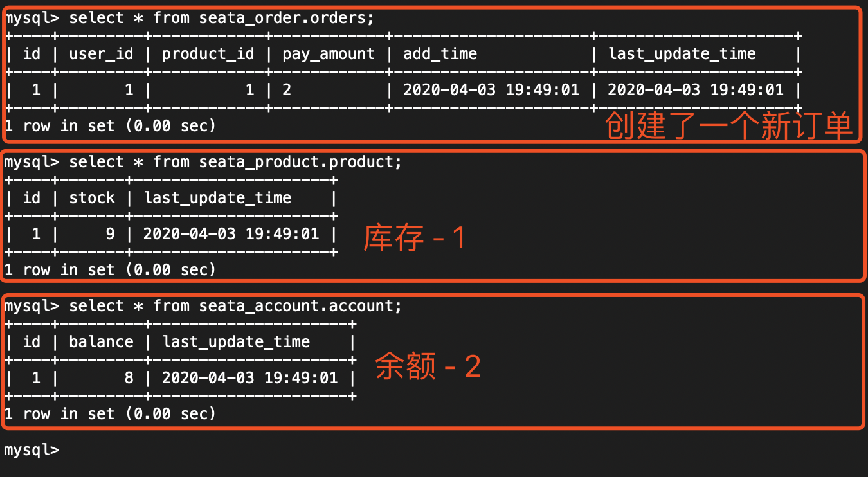Image resolution: width=868 pixels, height=477 pixels.
Task: Click the red annotation 库存 - 1
Action: (x=413, y=239)
